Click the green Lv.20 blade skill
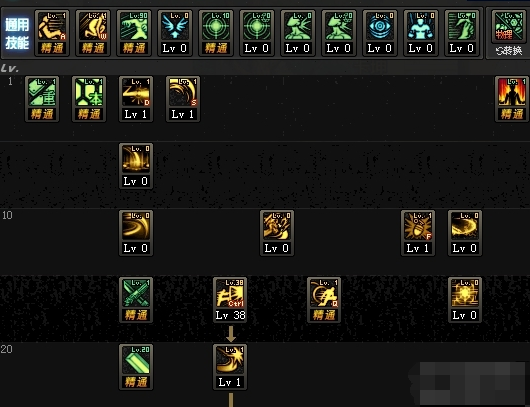Viewport: 530px width, 407px height. pos(136,367)
